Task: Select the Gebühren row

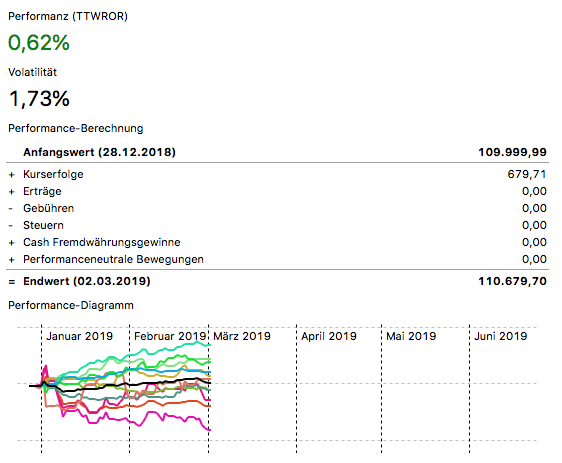Action: coord(277,208)
